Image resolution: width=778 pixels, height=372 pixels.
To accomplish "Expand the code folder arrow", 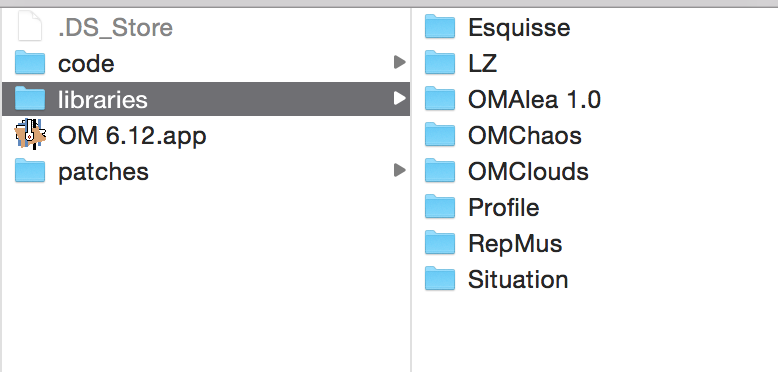I will click(x=399, y=62).
